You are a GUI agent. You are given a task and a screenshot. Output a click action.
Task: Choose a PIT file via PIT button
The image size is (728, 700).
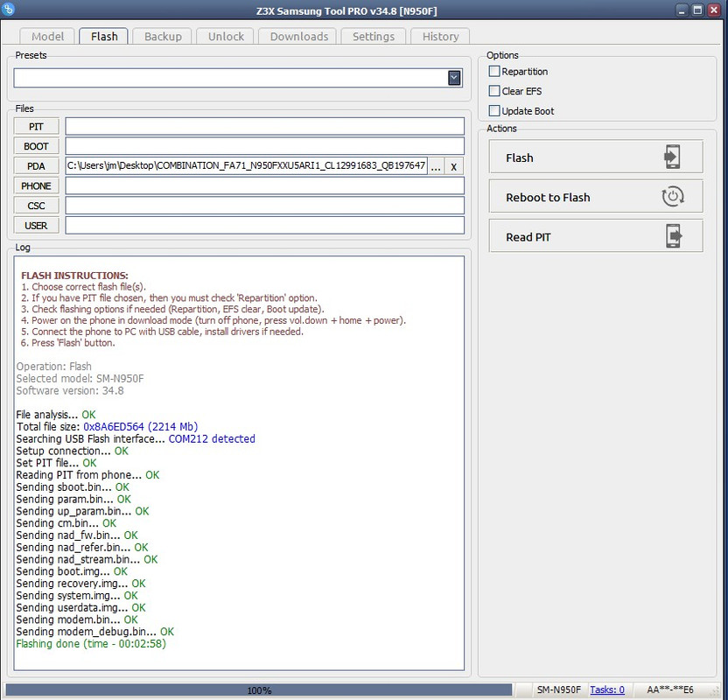coord(36,127)
